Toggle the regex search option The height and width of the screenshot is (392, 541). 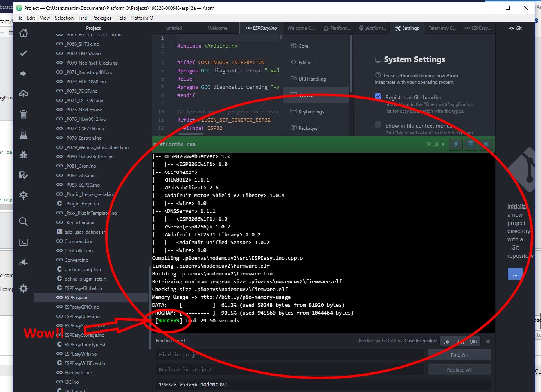click(x=446, y=342)
